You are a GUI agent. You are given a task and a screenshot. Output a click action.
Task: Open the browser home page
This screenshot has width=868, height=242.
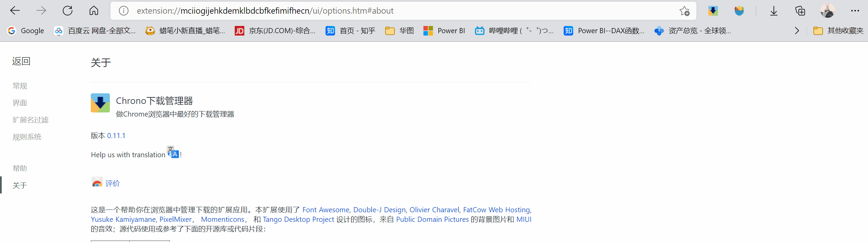click(x=94, y=11)
